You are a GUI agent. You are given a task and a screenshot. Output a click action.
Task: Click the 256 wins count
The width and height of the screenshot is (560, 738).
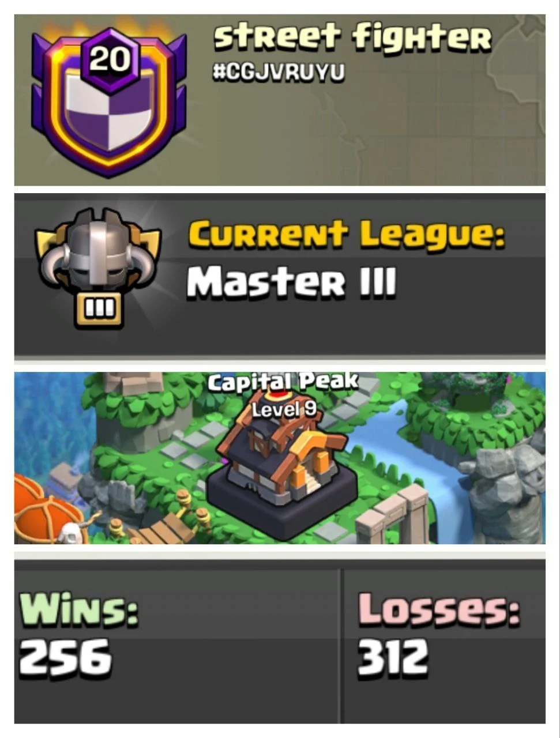[x=65, y=657]
